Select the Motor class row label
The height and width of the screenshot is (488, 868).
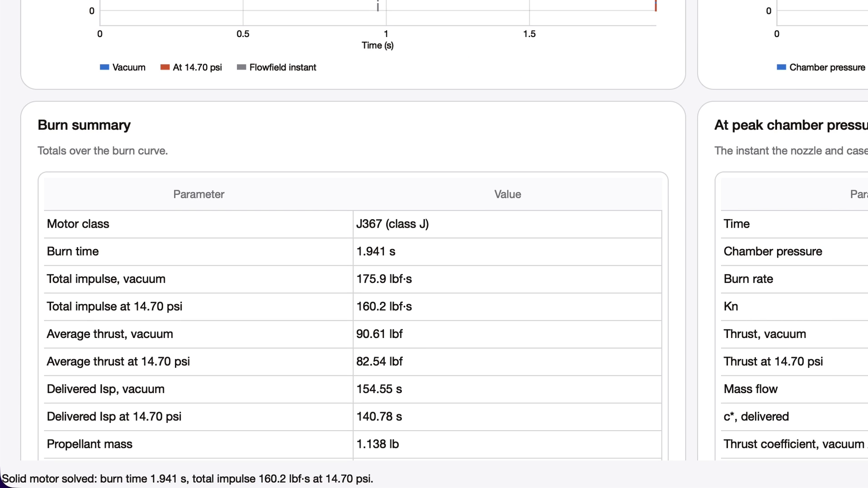point(78,224)
